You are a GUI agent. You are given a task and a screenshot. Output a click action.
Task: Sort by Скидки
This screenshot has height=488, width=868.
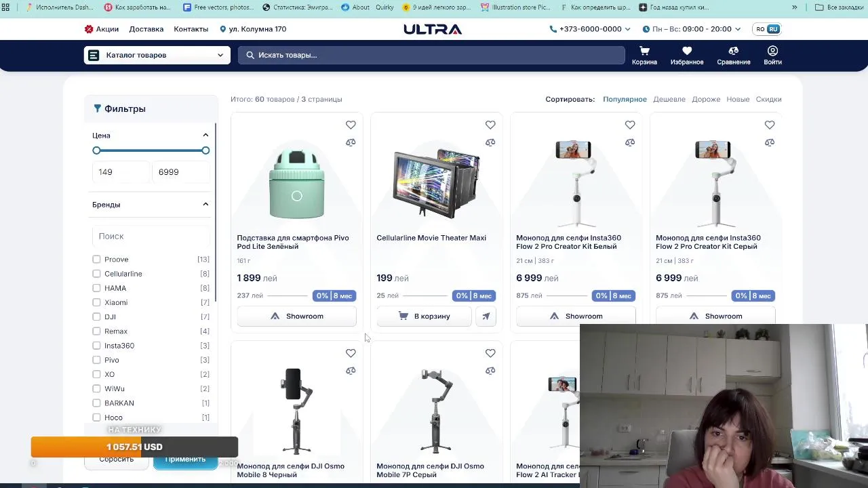pos(768,99)
